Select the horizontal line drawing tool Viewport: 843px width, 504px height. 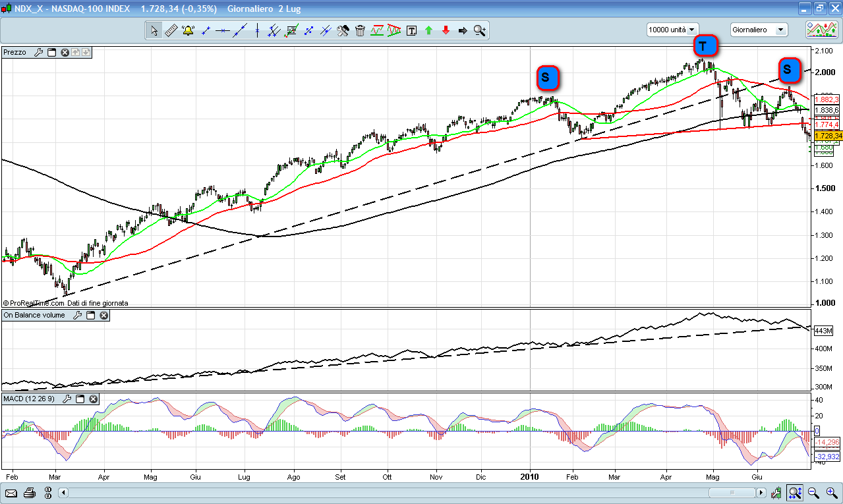tap(222, 30)
